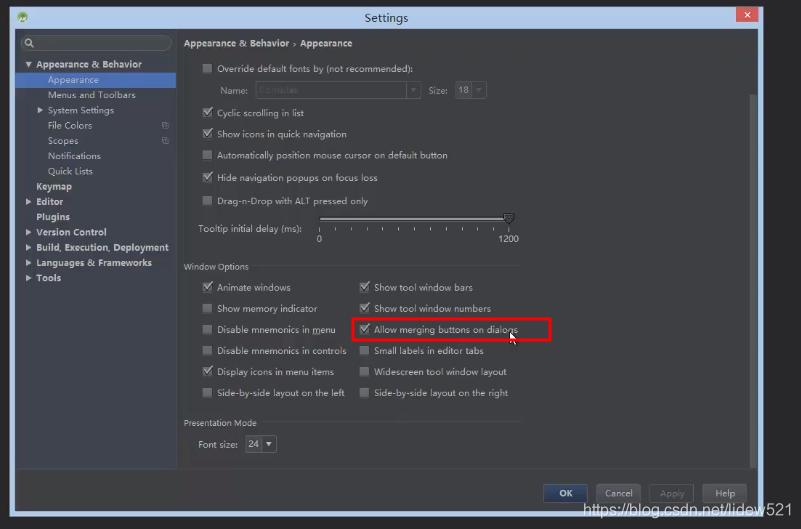Viewport: 801px width, 529px height.
Task: Check Disable mnemonics in controls
Action: click(207, 350)
